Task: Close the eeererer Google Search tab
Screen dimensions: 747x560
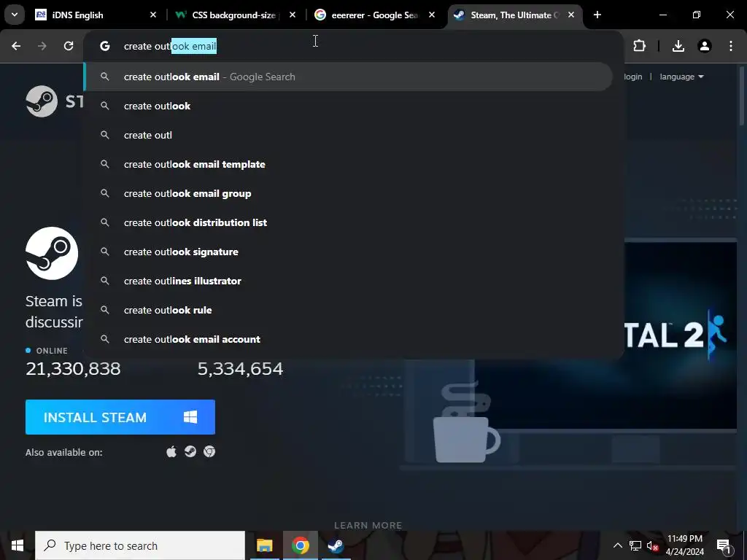Action: click(x=432, y=15)
